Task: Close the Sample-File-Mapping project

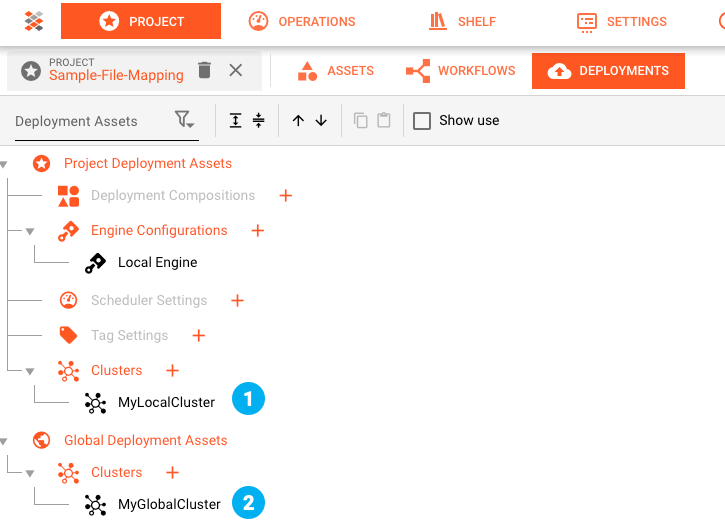Action: click(x=236, y=70)
